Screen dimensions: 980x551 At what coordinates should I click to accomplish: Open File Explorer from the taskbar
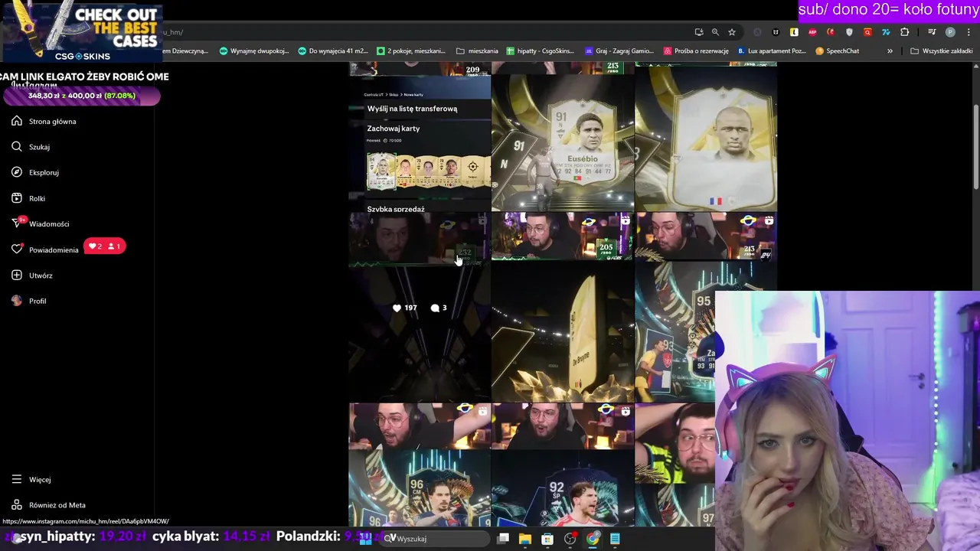(525, 539)
